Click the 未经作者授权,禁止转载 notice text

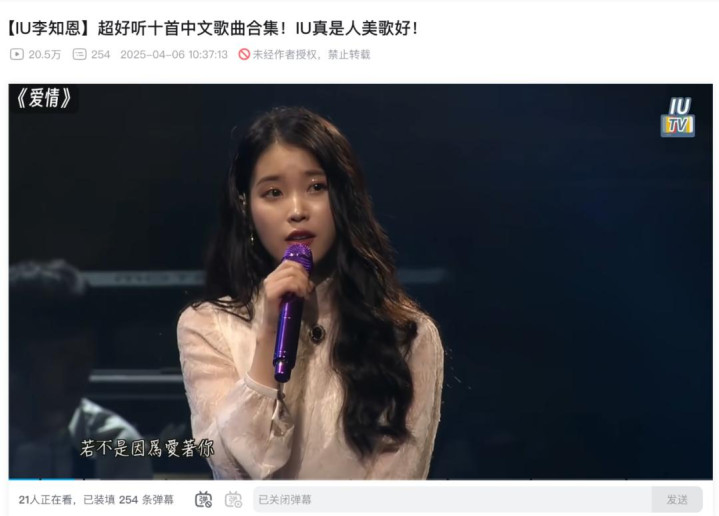click(311, 55)
